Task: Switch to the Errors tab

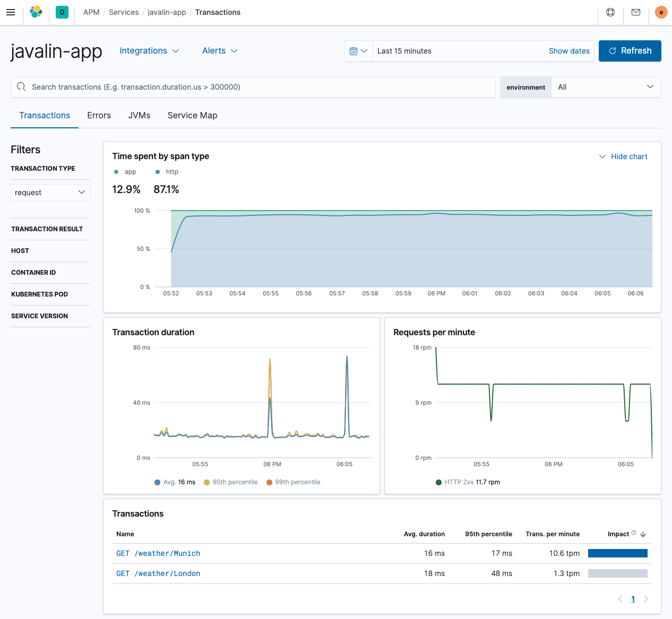Action: click(99, 115)
